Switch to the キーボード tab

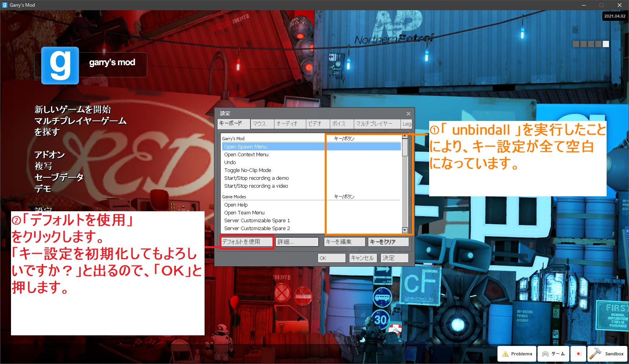[234, 124]
